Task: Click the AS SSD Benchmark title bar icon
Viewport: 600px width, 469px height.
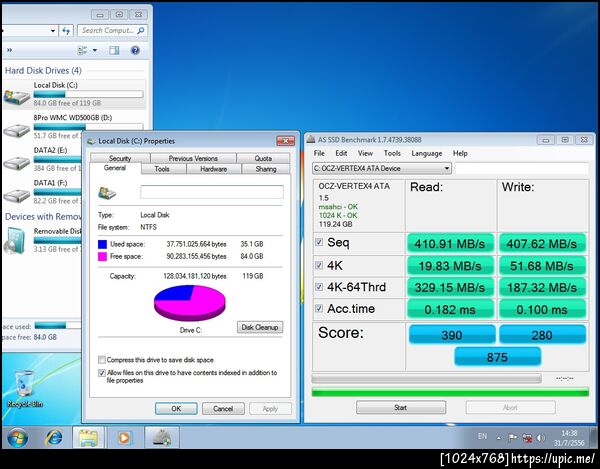Action: (311, 140)
